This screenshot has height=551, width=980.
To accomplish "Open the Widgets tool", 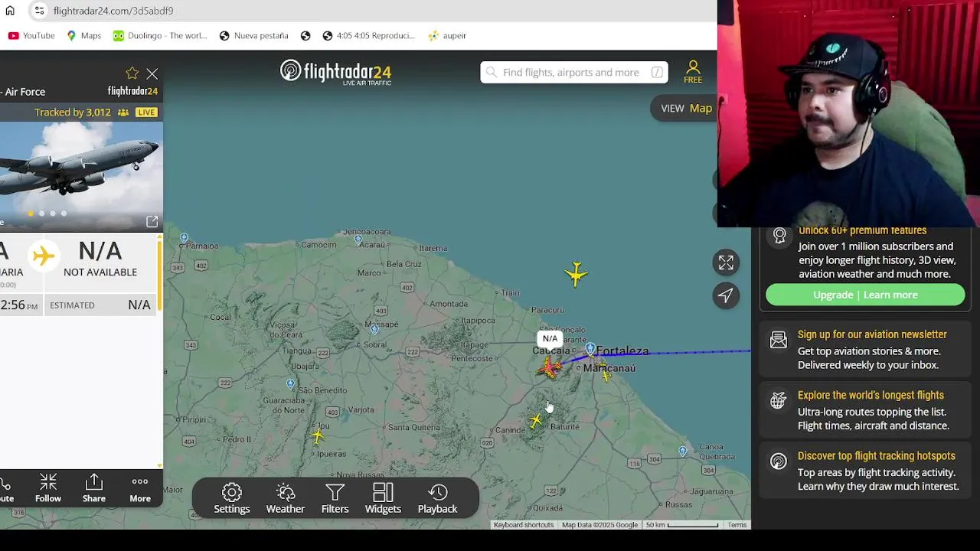I will (x=383, y=498).
